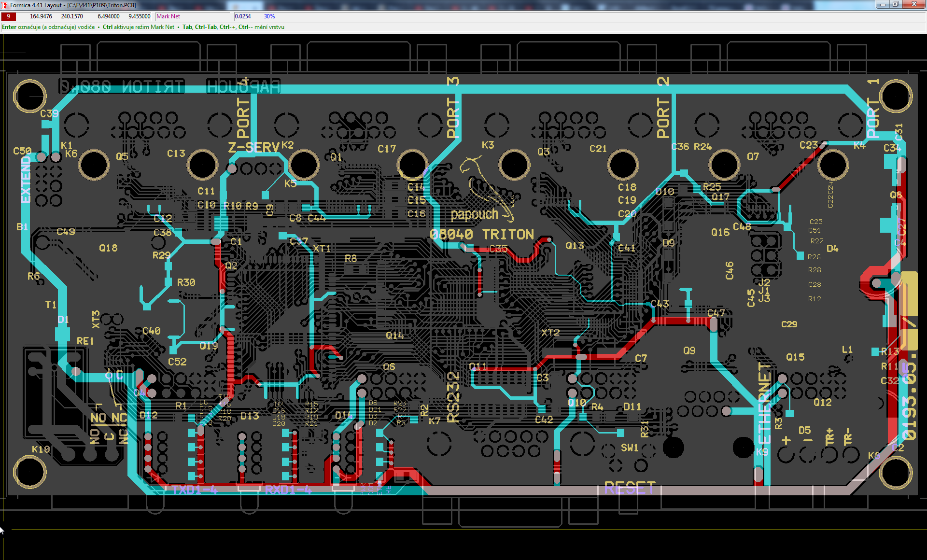Select diode D13 label
The height and width of the screenshot is (560, 927).
pos(250,416)
